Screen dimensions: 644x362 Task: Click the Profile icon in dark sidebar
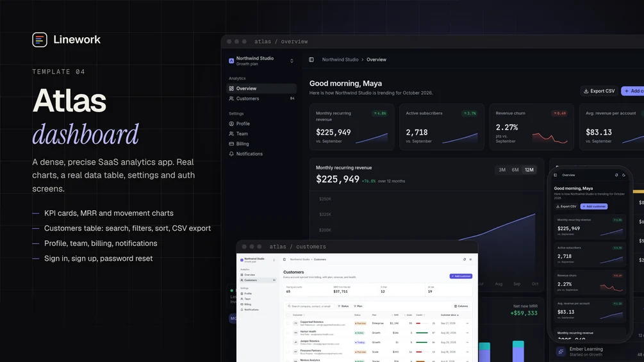pos(231,124)
